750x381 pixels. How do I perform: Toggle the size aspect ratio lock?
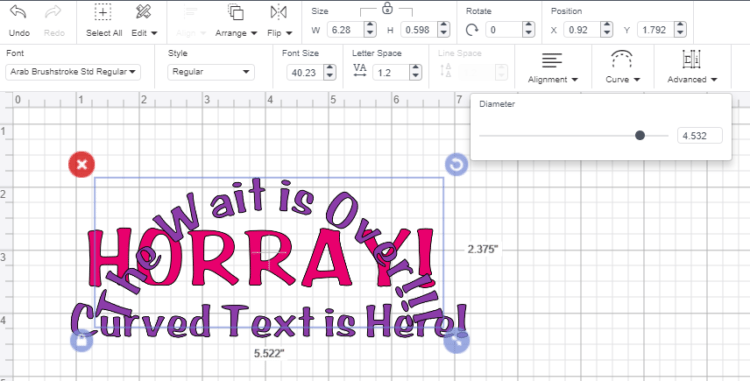click(387, 8)
